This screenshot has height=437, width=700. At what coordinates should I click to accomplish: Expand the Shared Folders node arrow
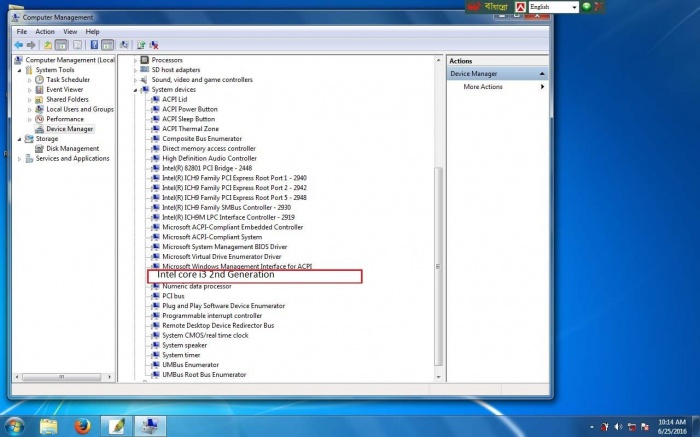coord(29,100)
